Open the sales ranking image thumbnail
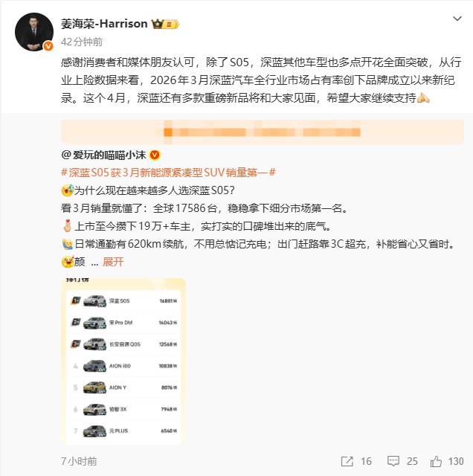Image resolution: width=473 pixels, height=476 pixels. [x=123, y=361]
